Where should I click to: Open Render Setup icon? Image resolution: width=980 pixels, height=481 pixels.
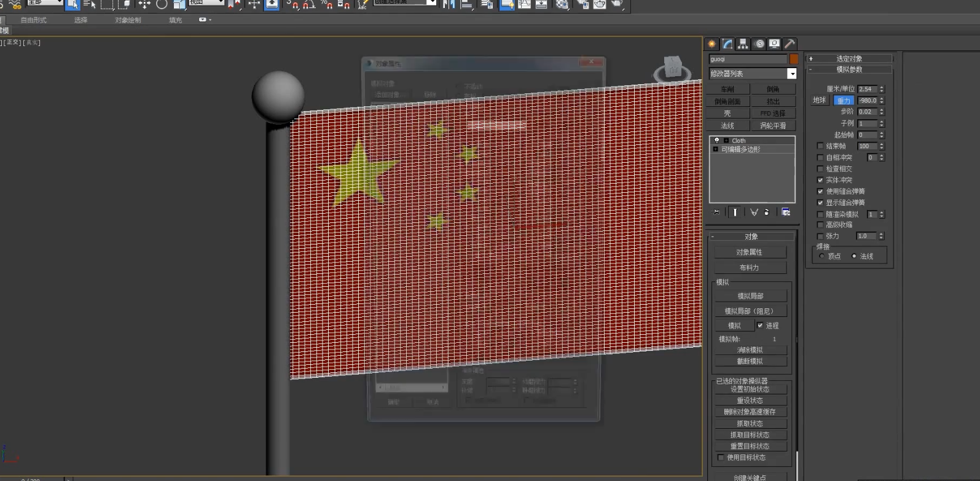(582, 4)
